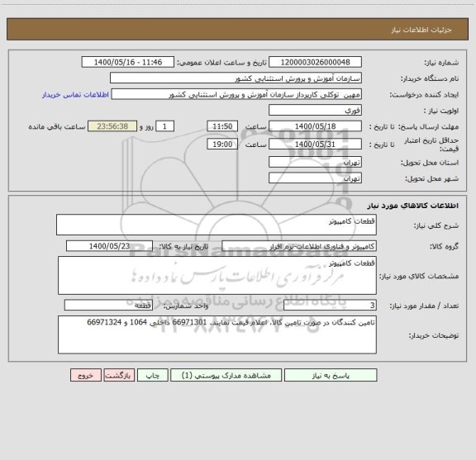Click the countdown timer 23:56:38
Image resolution: width=476 pixels, height=460 pixels.
[112, 126]
